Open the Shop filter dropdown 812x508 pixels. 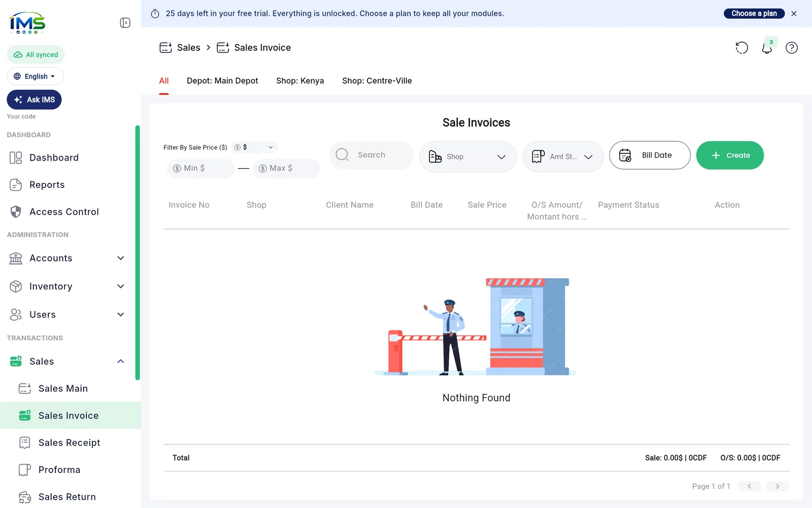(468, 156)
